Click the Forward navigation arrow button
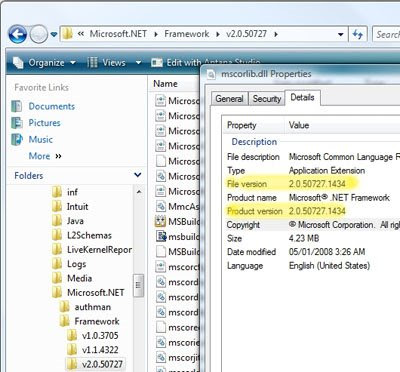This screenshot has width=400, height=372. pos(39,34)
